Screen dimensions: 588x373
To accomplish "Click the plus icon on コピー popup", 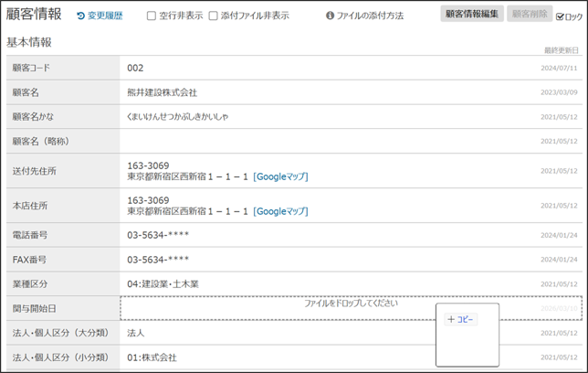I will 451,319.
